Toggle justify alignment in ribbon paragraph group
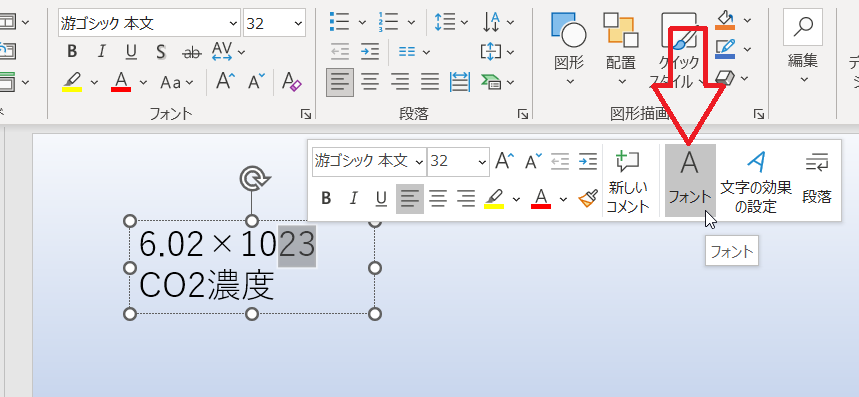Screen dimensions: 859x397 coord(430,82)
